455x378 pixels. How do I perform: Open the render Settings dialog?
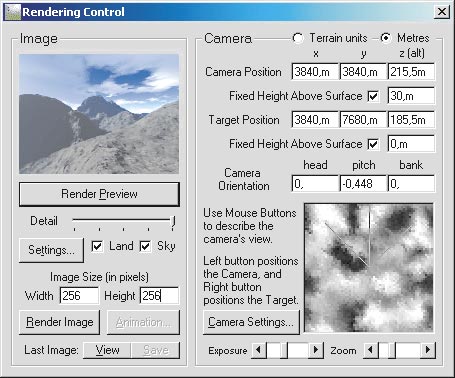pos(51,250)
